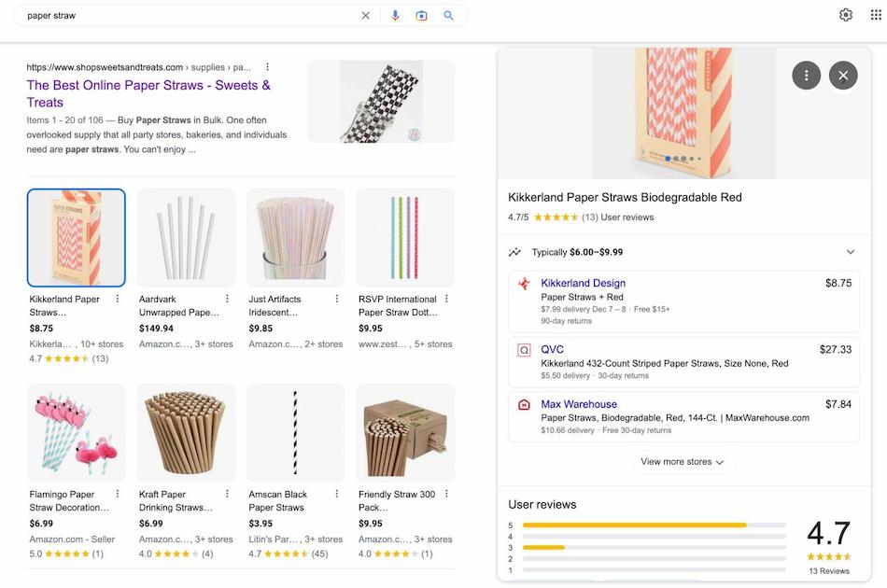Close the product detail panel
This screenshot has width=887, height=588.
[843, 76]
